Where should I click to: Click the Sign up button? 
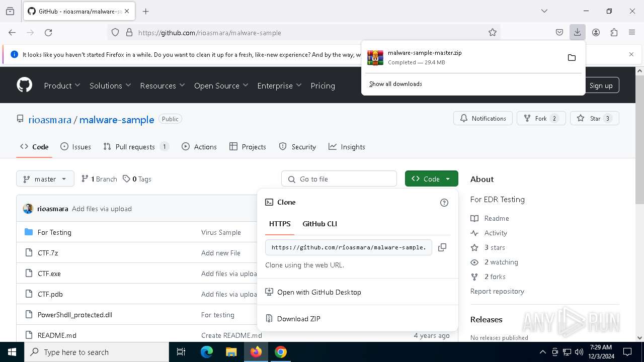601,85
